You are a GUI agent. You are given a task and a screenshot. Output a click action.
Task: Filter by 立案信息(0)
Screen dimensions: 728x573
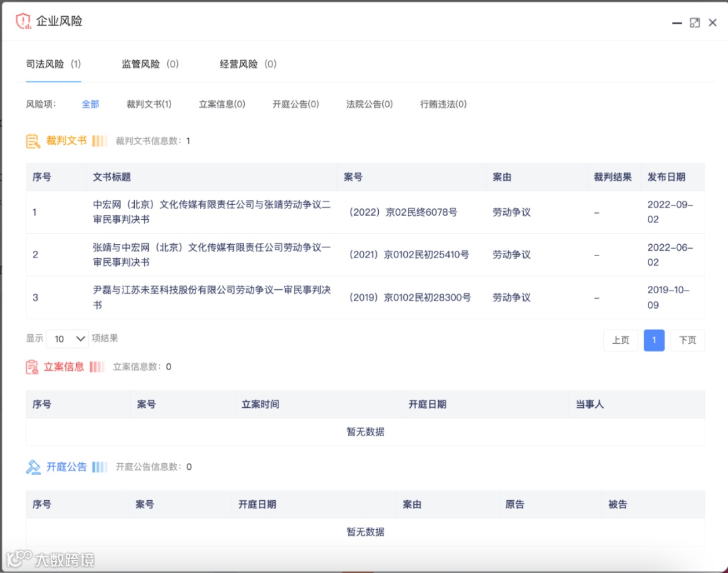tap(222, 104)
